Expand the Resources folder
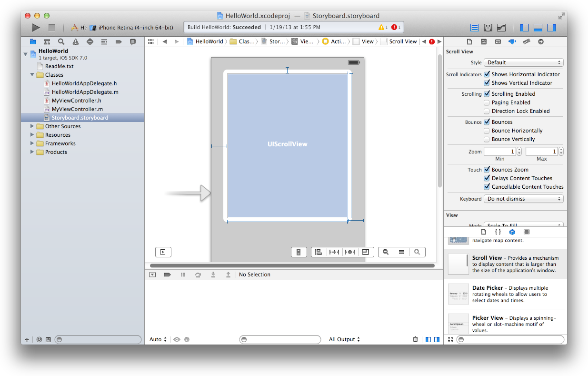 coord(32,135)
